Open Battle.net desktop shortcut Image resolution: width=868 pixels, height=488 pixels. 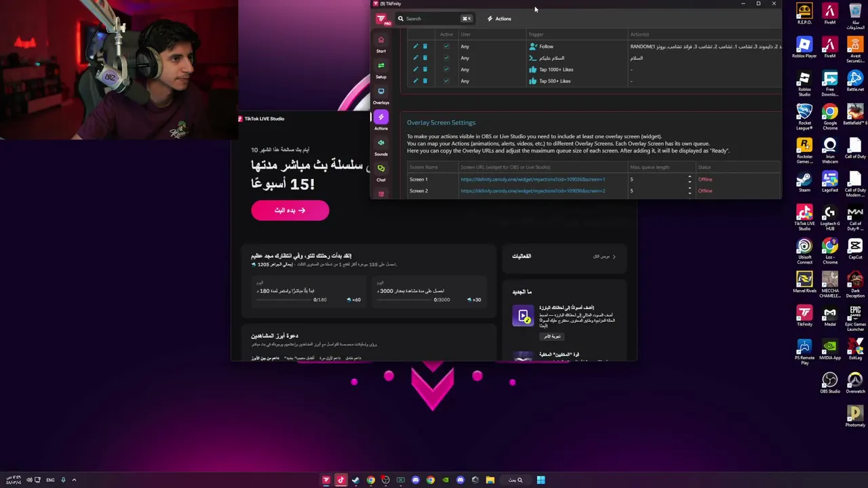(x=855, y=81)
